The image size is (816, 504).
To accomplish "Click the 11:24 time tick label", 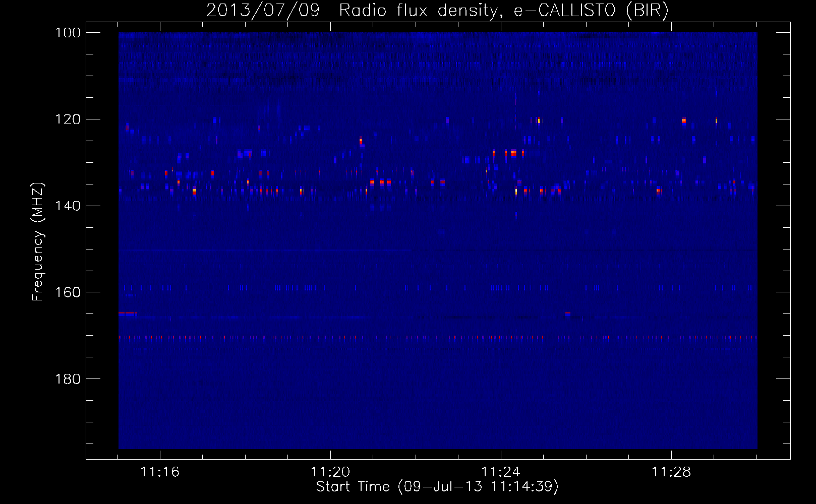I will coord(501,472).
